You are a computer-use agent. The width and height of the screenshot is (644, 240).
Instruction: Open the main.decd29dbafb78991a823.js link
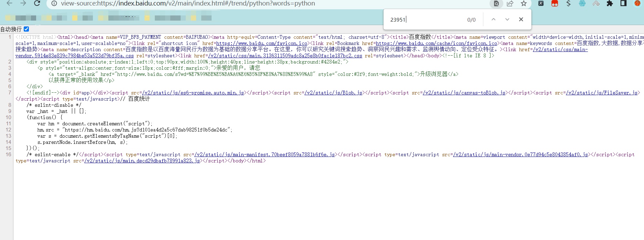point(142,161)
